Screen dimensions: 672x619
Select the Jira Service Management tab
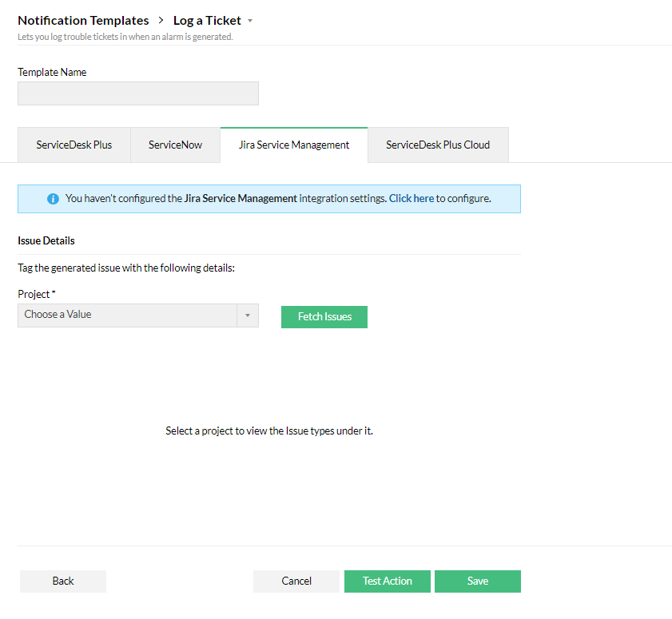tap(294, 145)
